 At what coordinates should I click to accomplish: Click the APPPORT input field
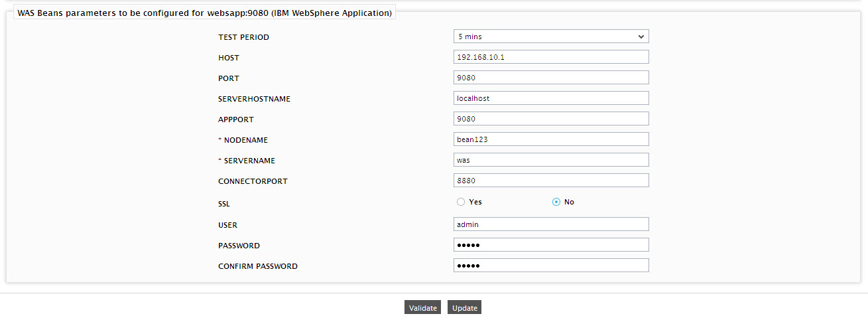click(x=551, y=119)
